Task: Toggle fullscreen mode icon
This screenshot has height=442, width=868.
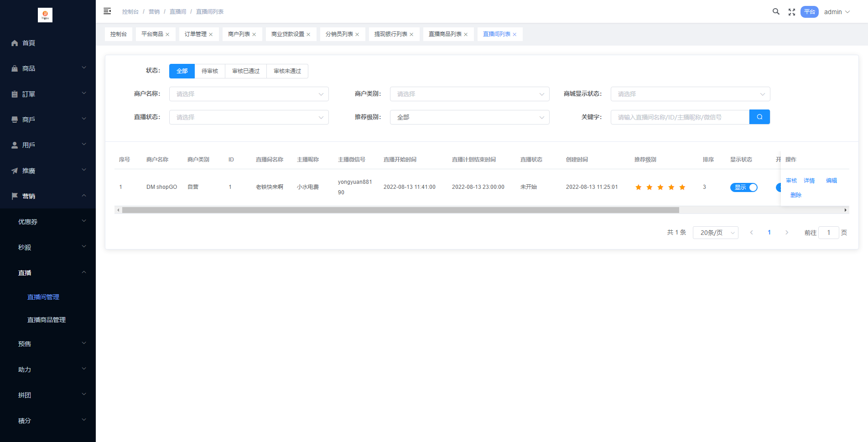Action: pyautogui.click(x=791, y=12)
